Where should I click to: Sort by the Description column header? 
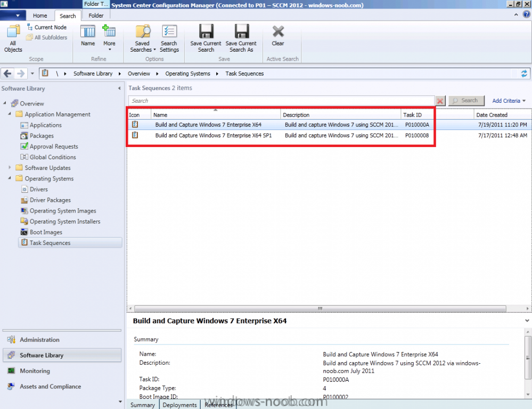340,114
